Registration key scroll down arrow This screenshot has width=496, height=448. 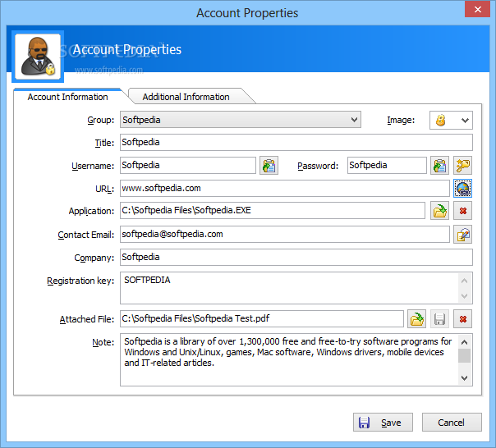coord(464,296)
